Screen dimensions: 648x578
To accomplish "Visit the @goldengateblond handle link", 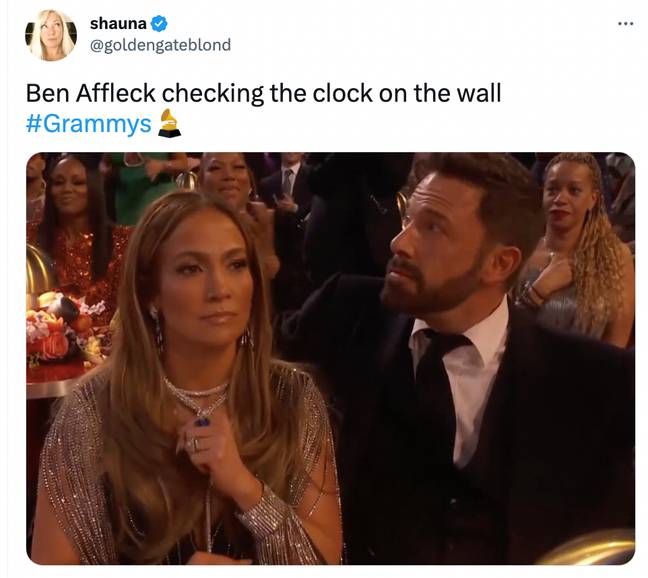I will (160, 45).
